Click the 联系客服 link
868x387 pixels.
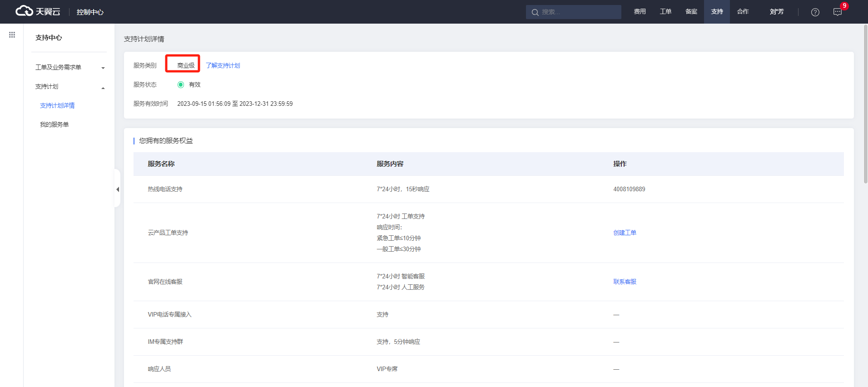tap(625, 282)
